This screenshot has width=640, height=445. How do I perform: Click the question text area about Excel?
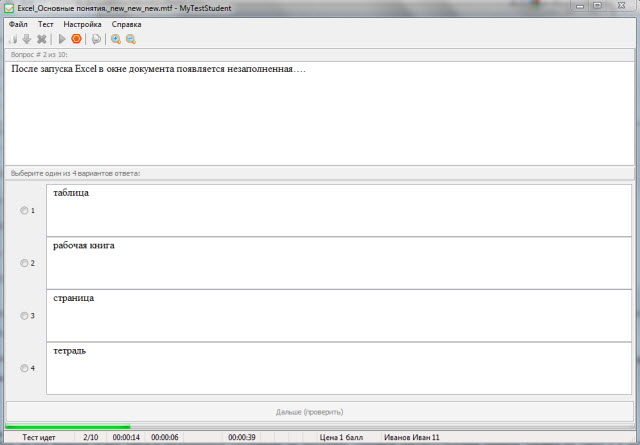pyautogui.click(x=319, y=110)
